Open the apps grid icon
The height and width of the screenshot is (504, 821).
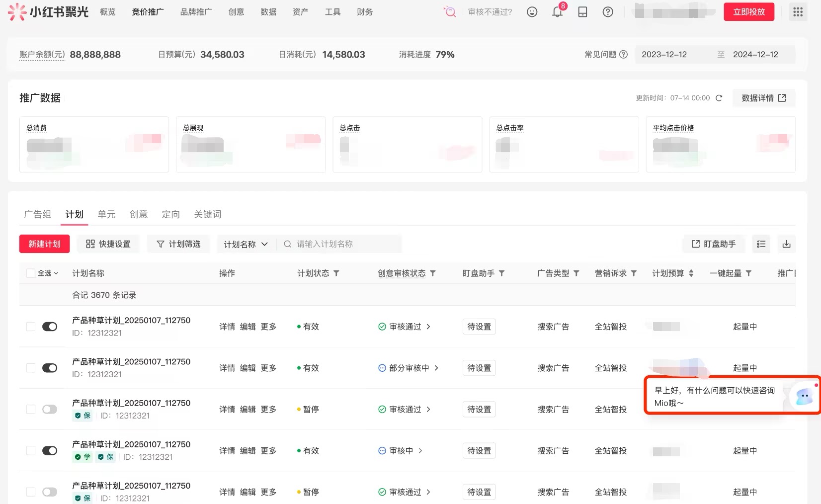[798, 12]
